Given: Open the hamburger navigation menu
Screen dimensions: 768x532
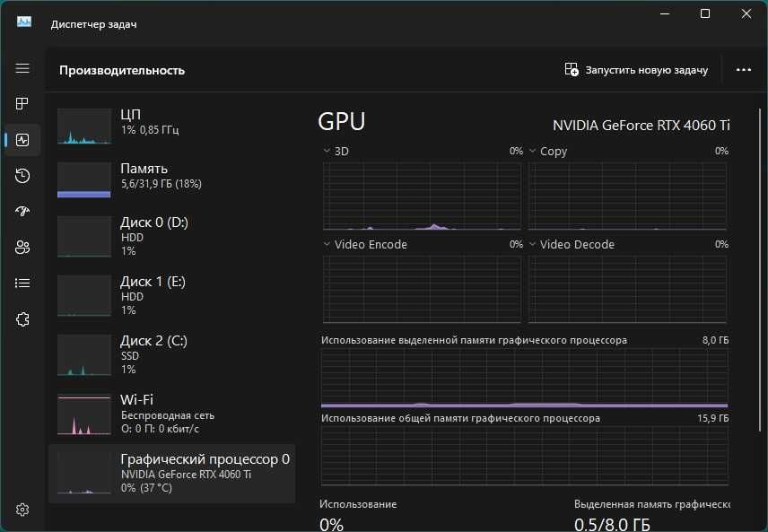Looking at the screenshot, I should tap(22, 68).
